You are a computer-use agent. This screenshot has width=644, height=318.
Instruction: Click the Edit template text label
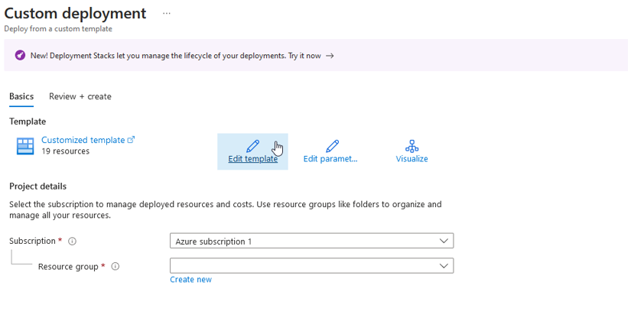(252, 159)
